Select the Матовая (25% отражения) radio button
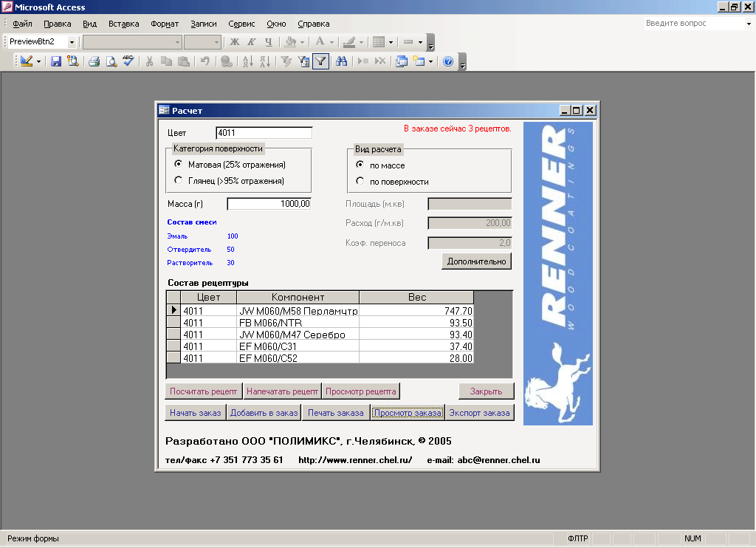 coord(179,164)
